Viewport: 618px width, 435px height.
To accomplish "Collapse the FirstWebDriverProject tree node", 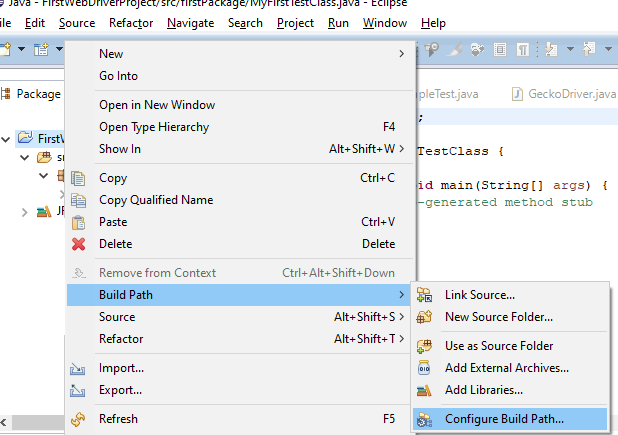I will (8, 138).
